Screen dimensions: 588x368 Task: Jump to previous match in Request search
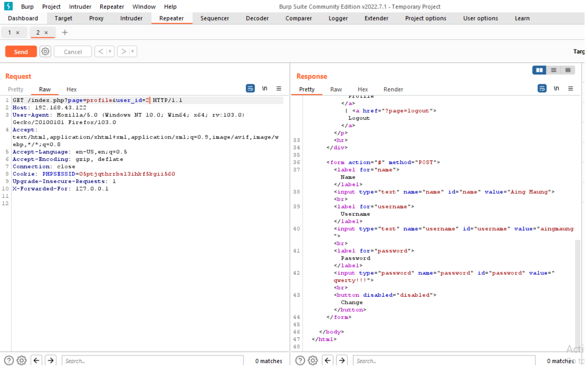[x=37, y=360]
